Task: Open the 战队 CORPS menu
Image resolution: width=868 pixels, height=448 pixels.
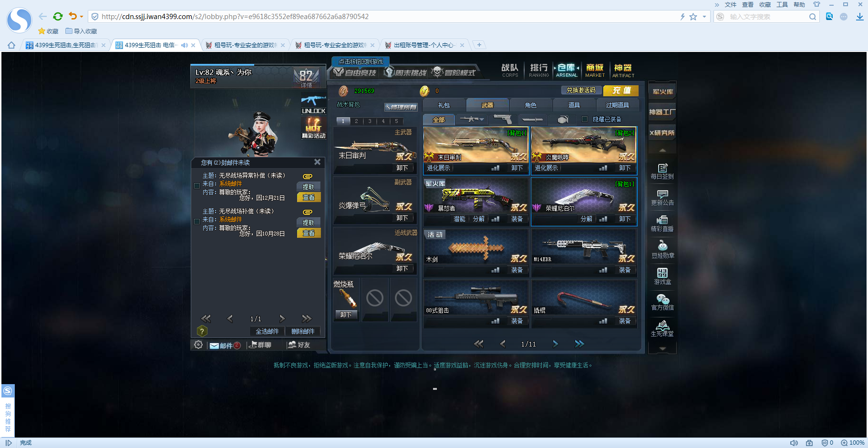Action: pos(510,70)
